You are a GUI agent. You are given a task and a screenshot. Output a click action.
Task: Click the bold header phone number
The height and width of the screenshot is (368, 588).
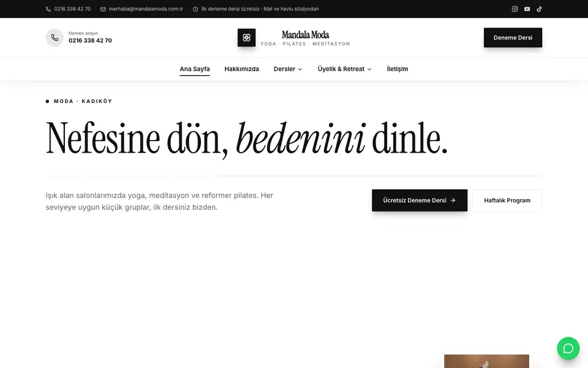tap(90, 40)
